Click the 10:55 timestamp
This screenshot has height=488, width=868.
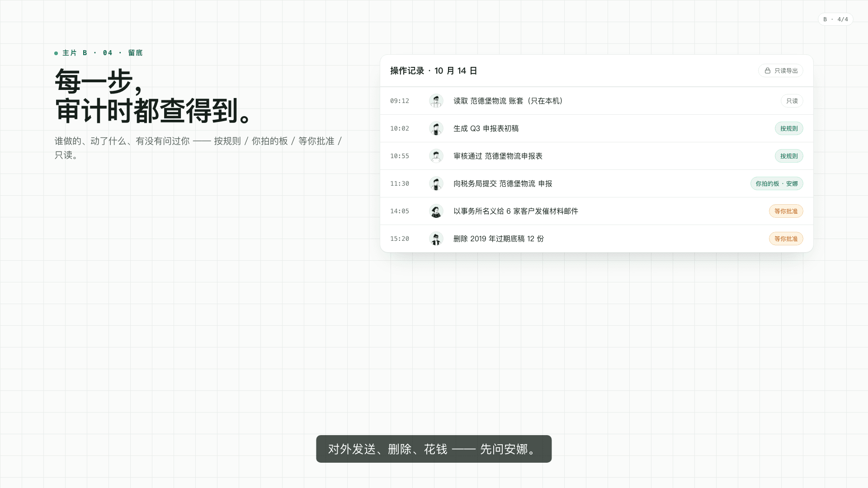tap(400, 156)
